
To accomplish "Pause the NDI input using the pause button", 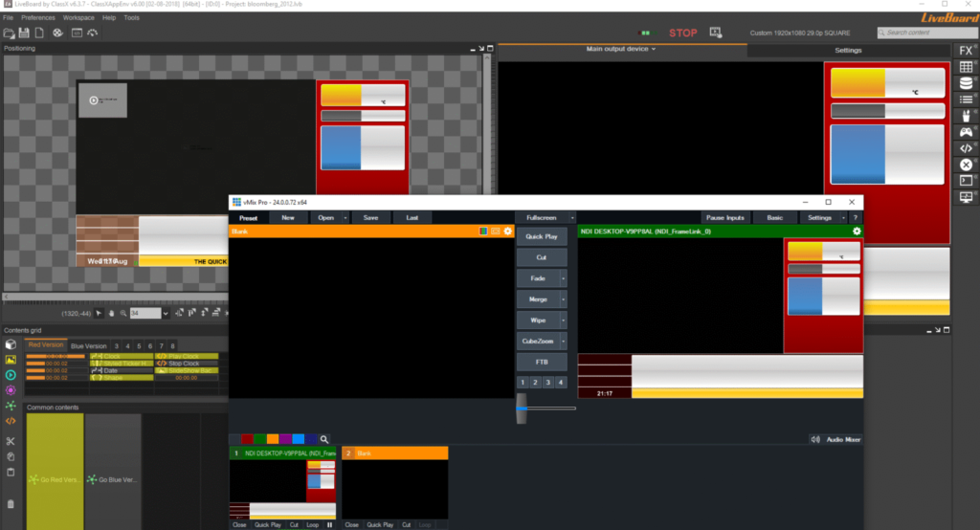I will (330, 525).
